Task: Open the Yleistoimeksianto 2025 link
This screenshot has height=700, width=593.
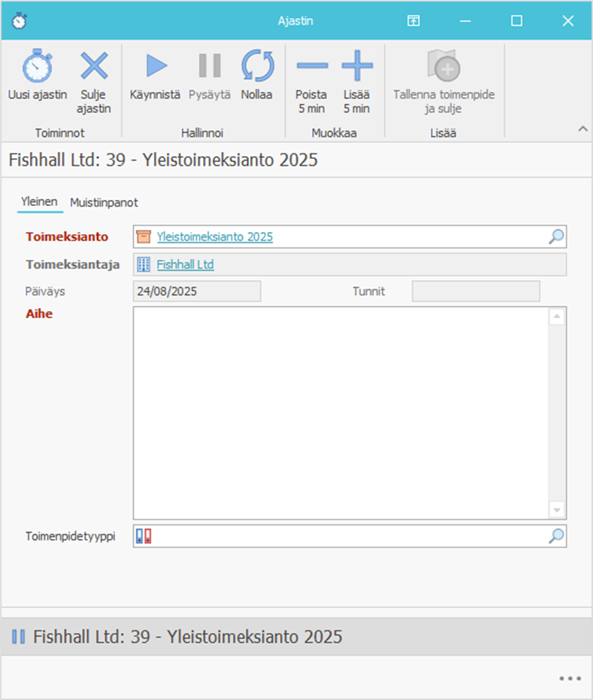Action: click(215, 237)
